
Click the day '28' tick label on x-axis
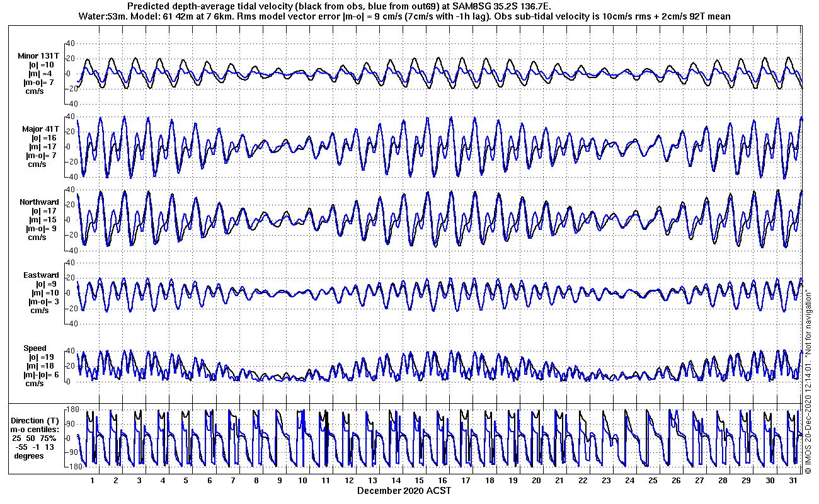[723, 480]
